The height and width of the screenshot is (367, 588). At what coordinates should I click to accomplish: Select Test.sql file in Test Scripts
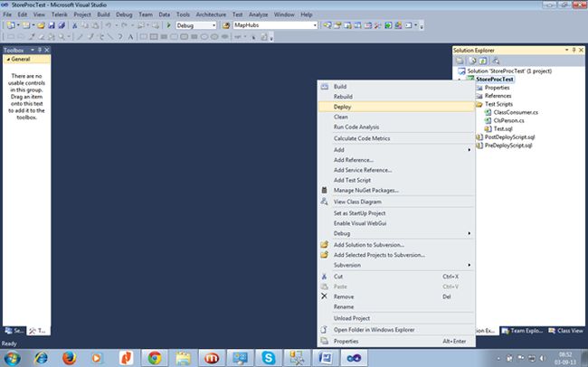tap(503, 128)
